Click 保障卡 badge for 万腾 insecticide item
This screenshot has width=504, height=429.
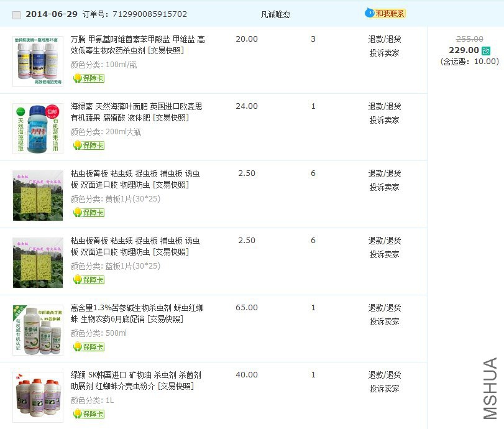[88, 78]
